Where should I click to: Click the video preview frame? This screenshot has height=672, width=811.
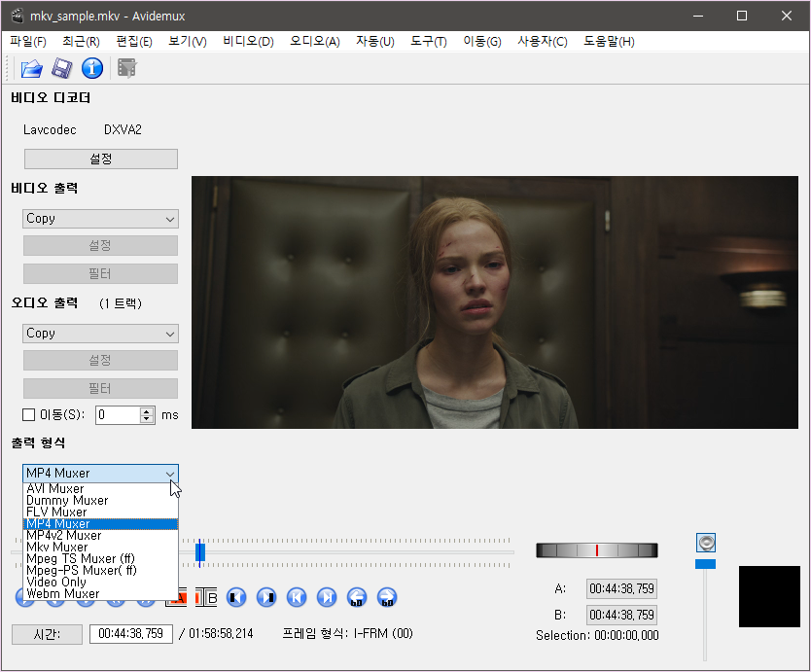click(x=494, y=302)
